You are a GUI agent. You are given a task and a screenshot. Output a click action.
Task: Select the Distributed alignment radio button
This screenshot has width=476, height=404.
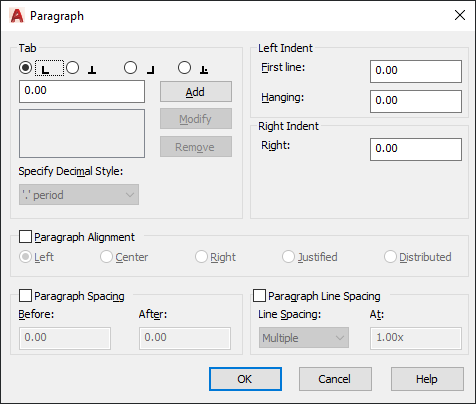pos(390,257)
